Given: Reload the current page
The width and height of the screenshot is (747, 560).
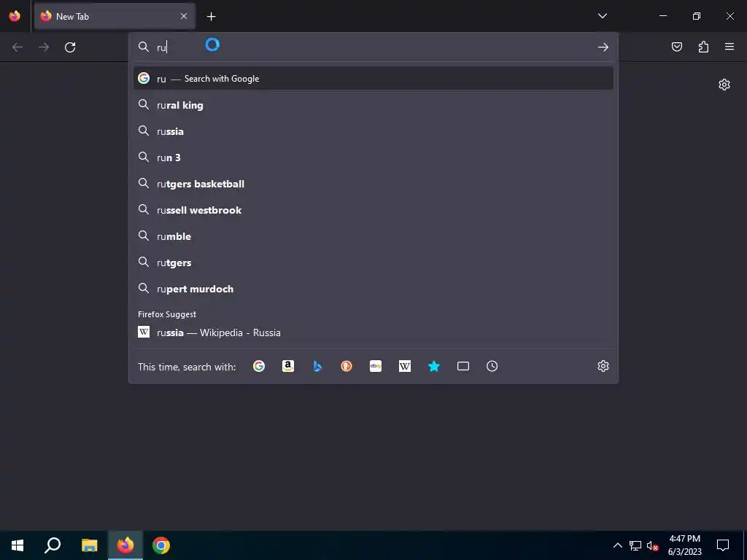Looking at the screenshot, I should [70, 47].
